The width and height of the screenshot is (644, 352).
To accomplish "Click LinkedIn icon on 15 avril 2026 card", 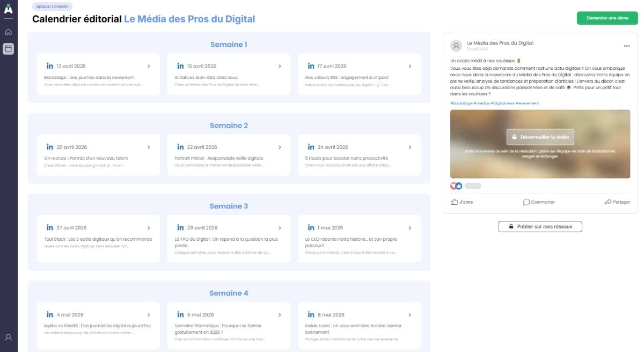I will [180, 66].
